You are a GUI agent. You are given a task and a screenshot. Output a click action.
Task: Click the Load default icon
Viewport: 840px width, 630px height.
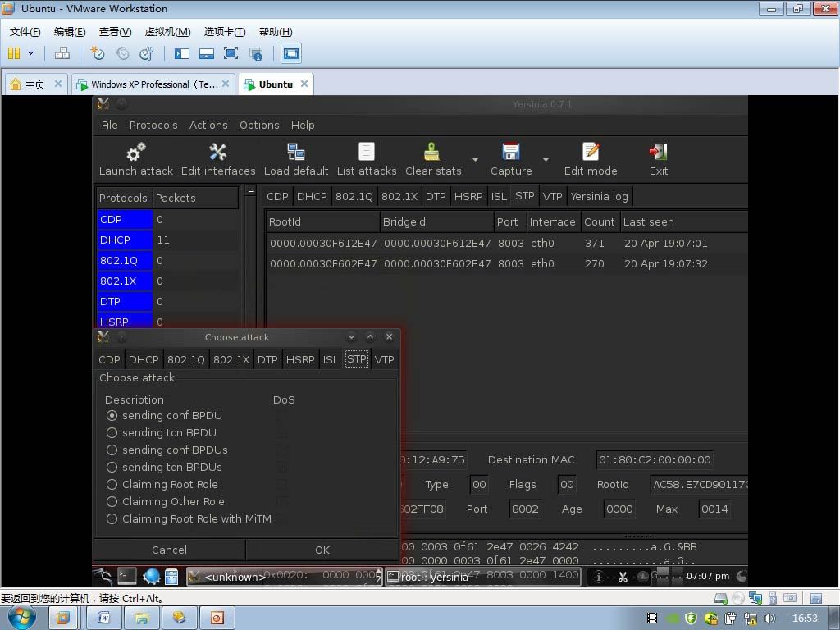[295, 152]
